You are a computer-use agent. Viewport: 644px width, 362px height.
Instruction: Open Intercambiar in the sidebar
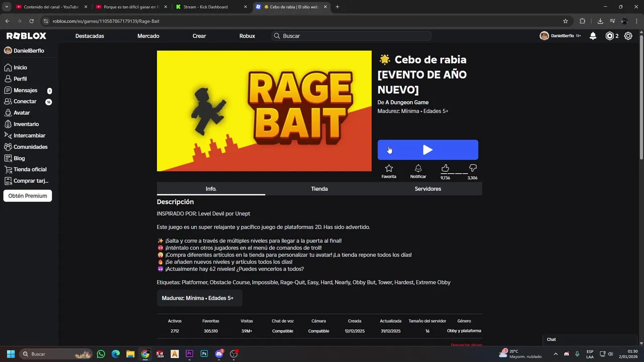tap(25, 136)
